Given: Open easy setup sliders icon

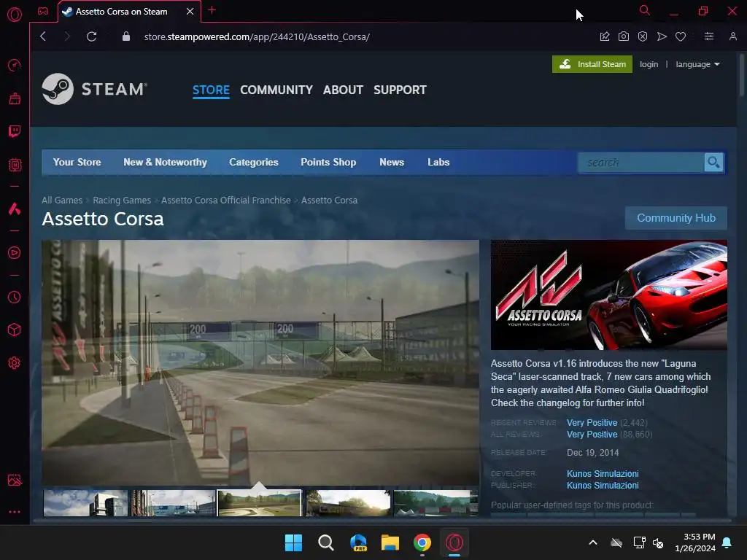Looking at the screenshot, I should [709, 36].
